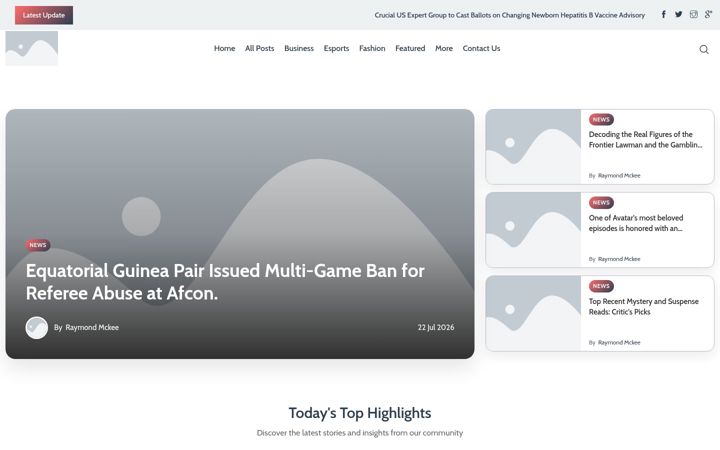Open Top Recent Mystery and Suspense Reads

pos(644,307)
